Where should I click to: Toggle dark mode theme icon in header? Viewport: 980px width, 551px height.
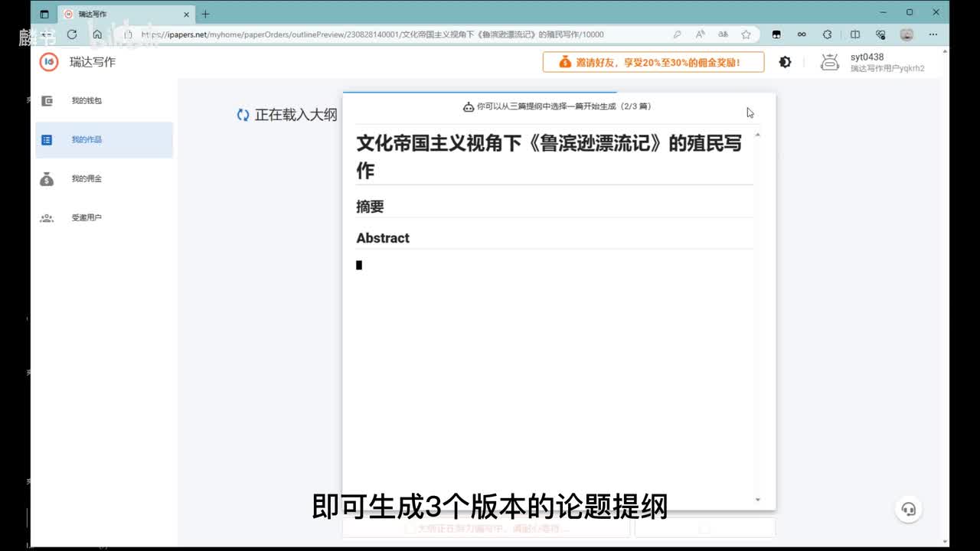pyautogui.click(x=785, y=62)
